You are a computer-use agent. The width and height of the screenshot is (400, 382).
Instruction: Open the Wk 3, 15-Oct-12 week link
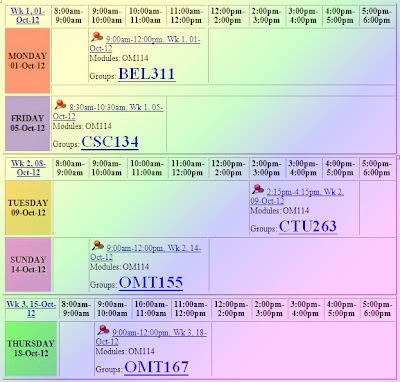pyautogui.click(x=31, y=309)
